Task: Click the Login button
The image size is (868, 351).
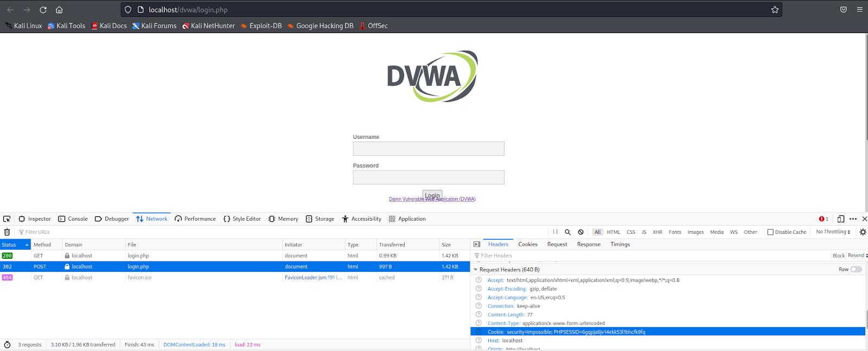Action: [x=432, y=195]
